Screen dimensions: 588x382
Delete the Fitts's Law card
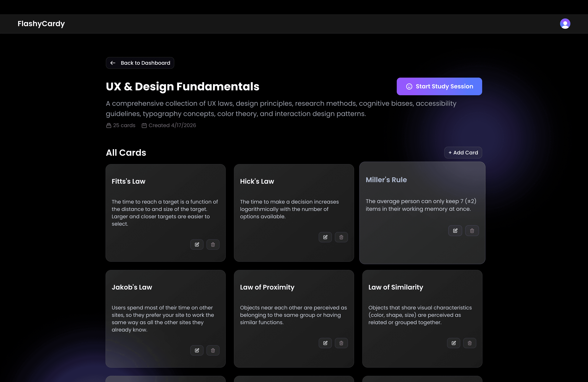[x=213, y=244]
